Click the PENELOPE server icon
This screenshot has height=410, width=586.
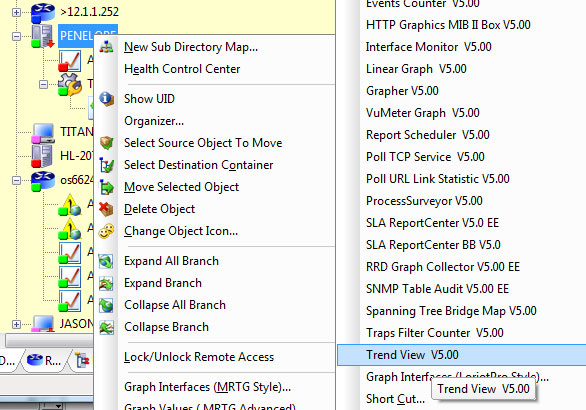click(x=43, y=37)
